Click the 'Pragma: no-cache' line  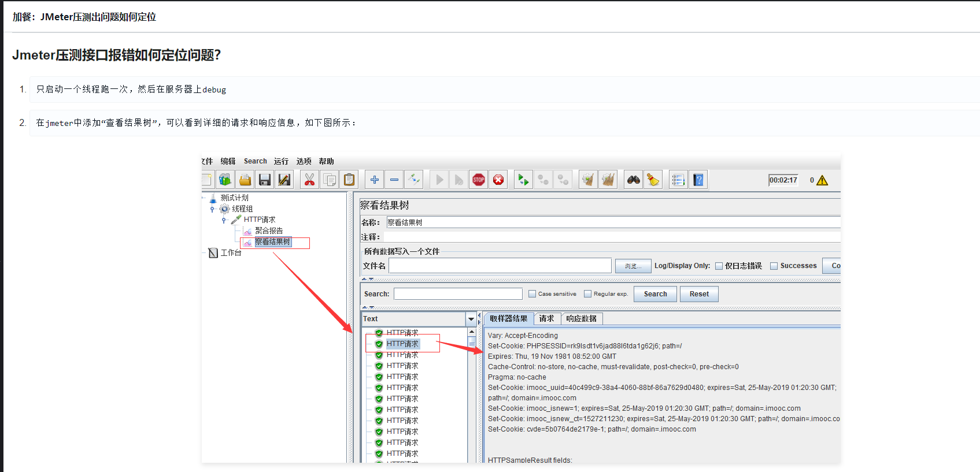517,377
